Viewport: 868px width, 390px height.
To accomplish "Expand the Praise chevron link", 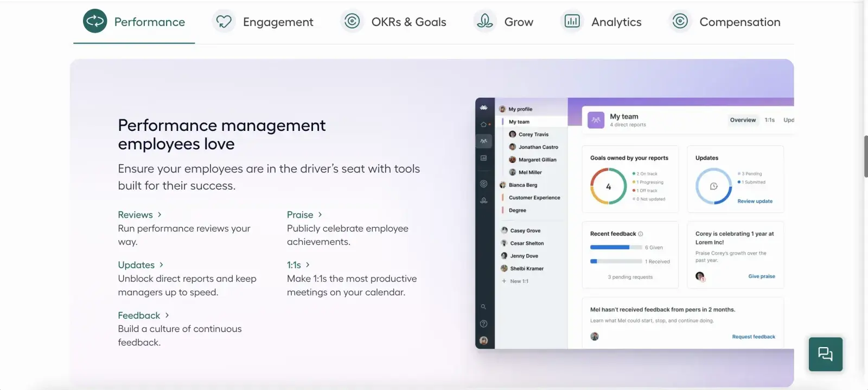I will [x=320, y=215].
